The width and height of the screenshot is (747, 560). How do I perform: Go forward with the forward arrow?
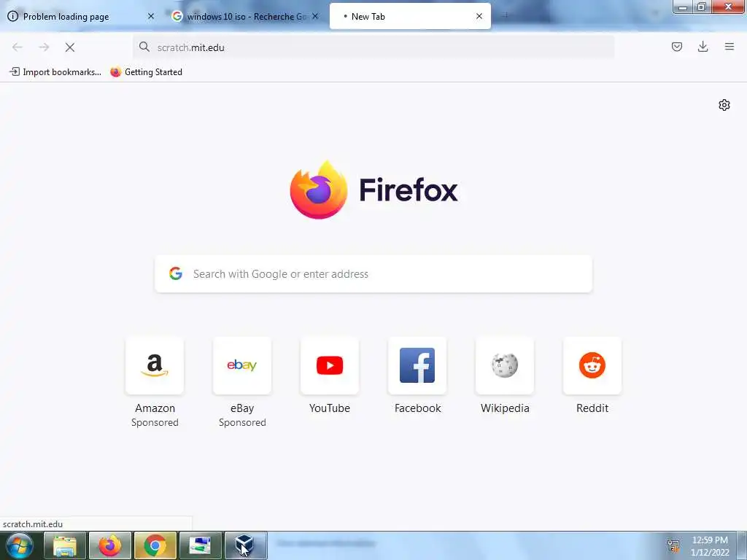[x=44, y=47]
